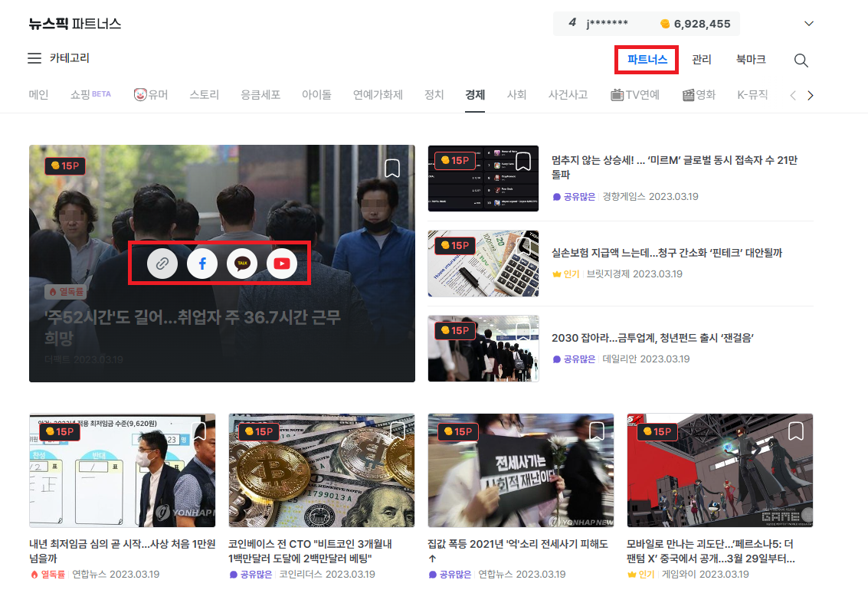The image size is (868, 593).
Task: Open the highlighted 파트너스 link
Action: point(646,59)
